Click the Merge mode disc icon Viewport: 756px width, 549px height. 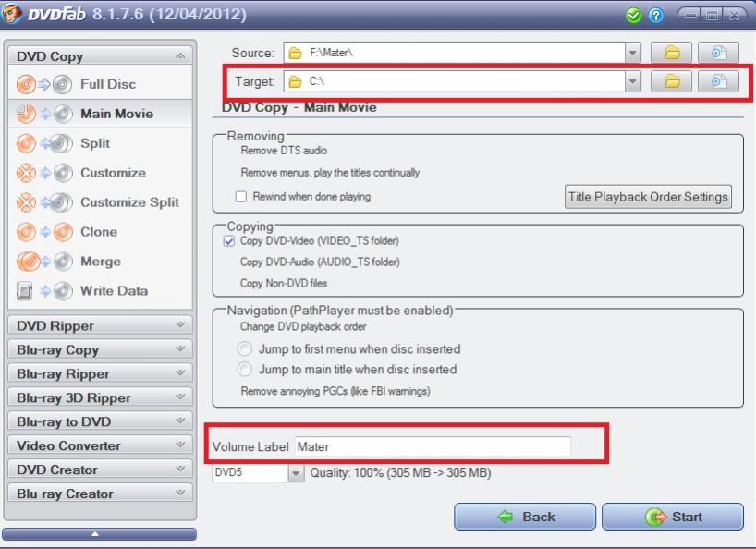44,262
